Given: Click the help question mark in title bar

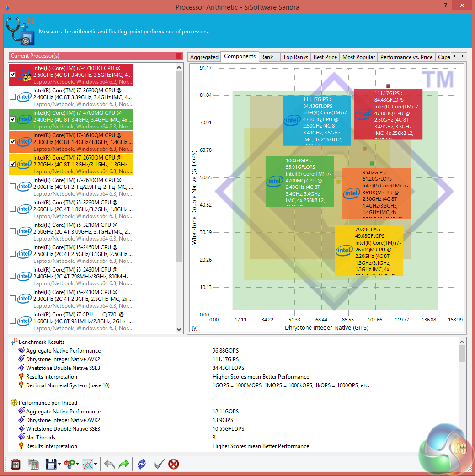Looking at the screenshot, I should [x=445, y=5].
